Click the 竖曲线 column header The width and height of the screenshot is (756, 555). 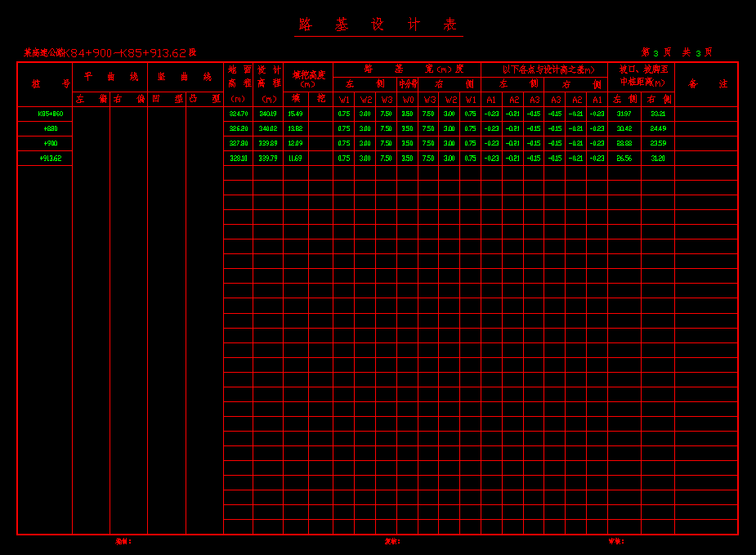tap(185, 76)
